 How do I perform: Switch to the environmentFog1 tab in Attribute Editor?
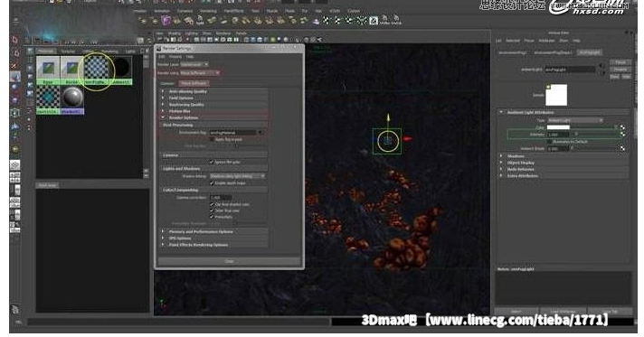click(x=513, y=52)
